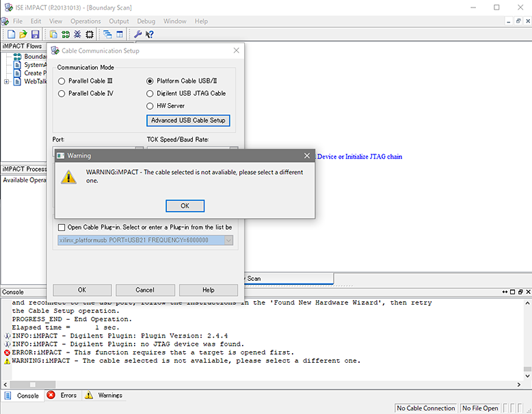This screenshot has width=532, height=414.
Task: Restore the inner Boundary Scan document window
Action: click(x=518, y=21)
